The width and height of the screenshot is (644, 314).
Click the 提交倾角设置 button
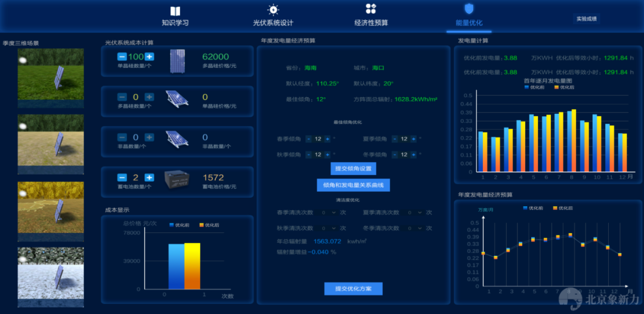pos(353,169)
